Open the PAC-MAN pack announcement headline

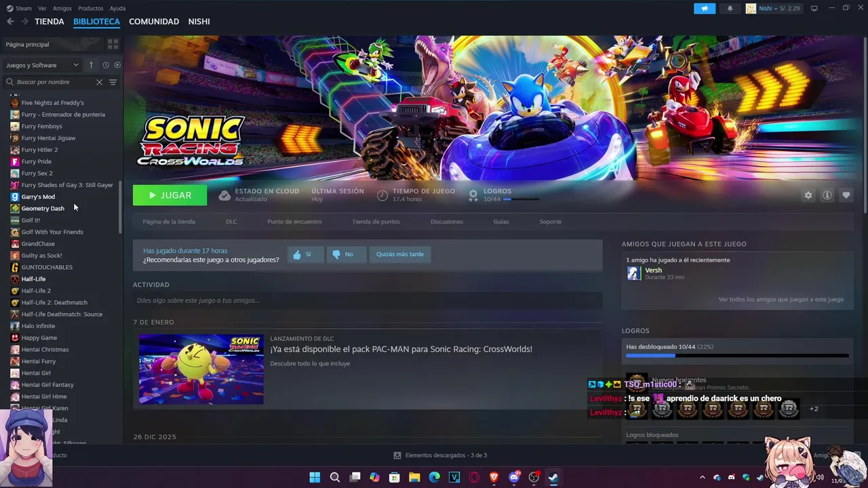coord(401,349)
